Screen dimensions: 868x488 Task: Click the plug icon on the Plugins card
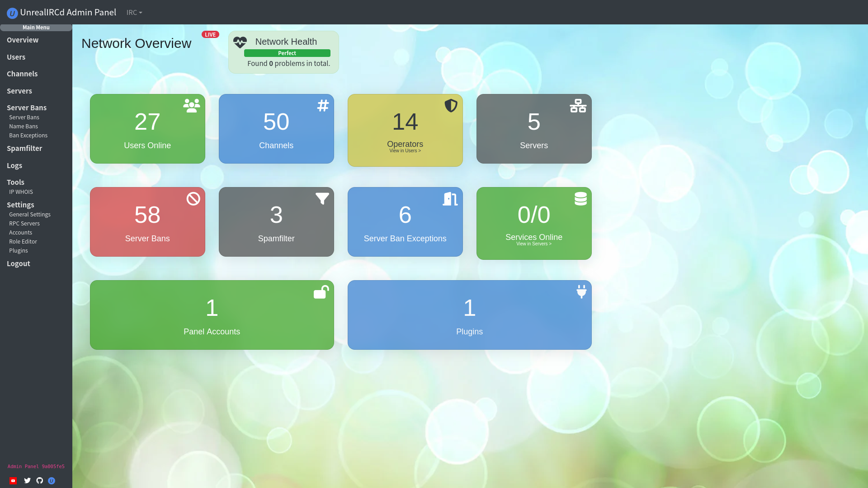[x=581, y=291]
